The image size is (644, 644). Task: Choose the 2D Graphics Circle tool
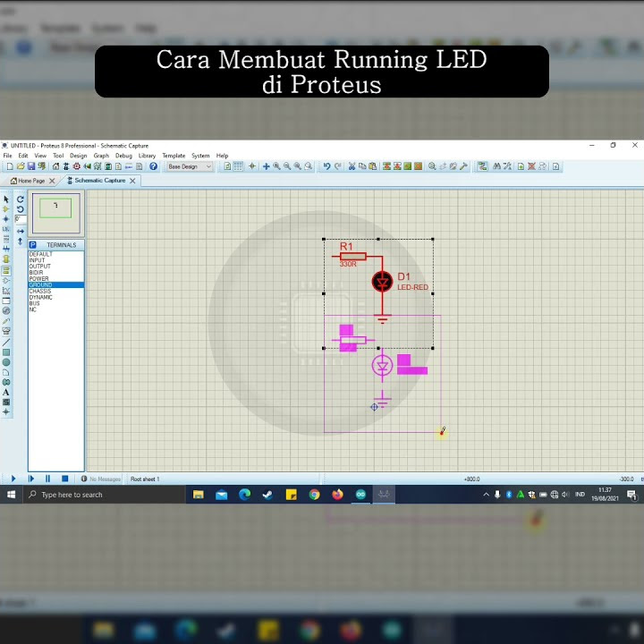[x=6, y=362]
